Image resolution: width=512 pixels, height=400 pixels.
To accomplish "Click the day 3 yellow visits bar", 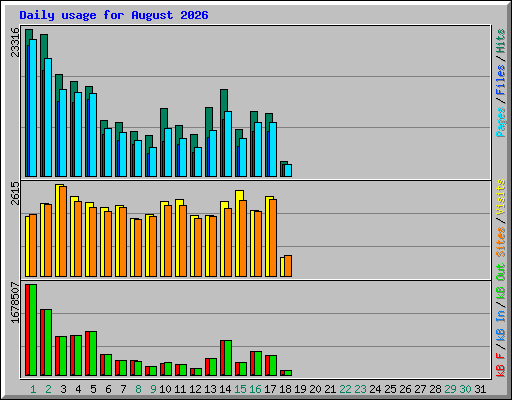I will 57,231.
